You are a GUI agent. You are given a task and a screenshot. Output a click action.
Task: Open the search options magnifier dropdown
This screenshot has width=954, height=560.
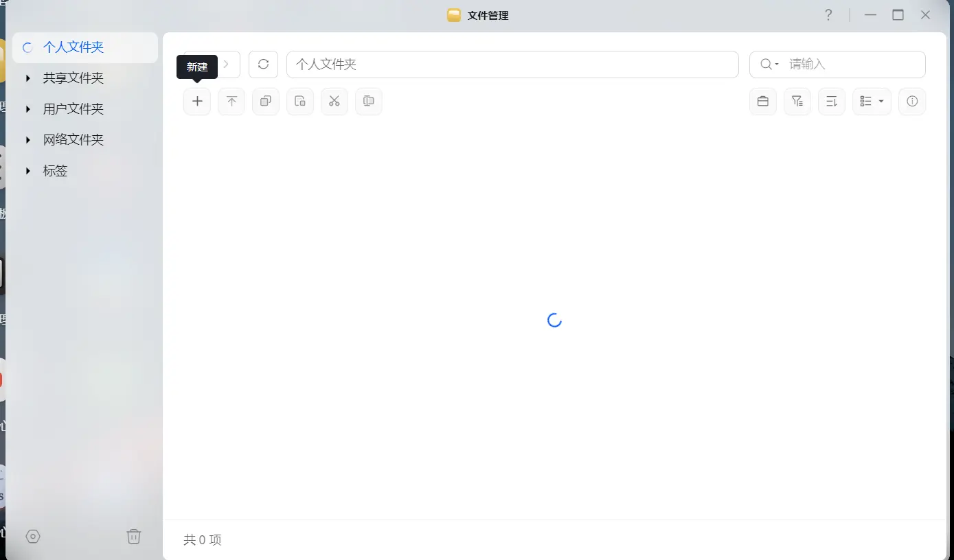click(769, 65)
